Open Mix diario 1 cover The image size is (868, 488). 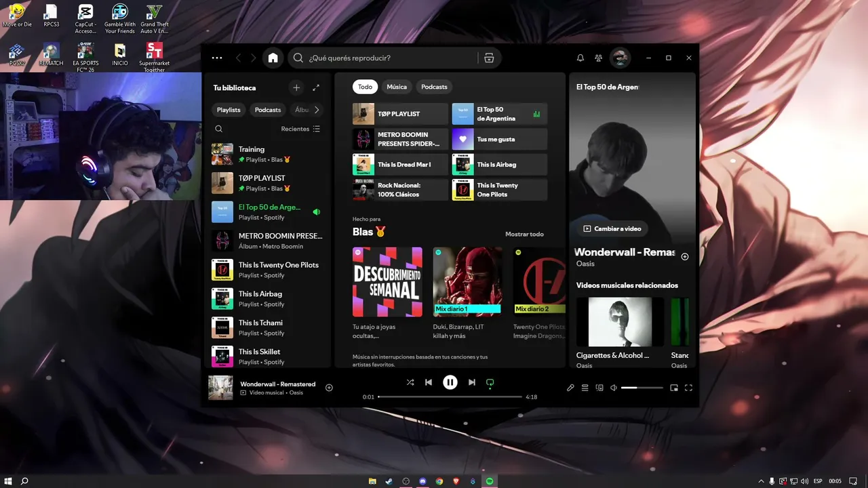click(x=468, y=282)
